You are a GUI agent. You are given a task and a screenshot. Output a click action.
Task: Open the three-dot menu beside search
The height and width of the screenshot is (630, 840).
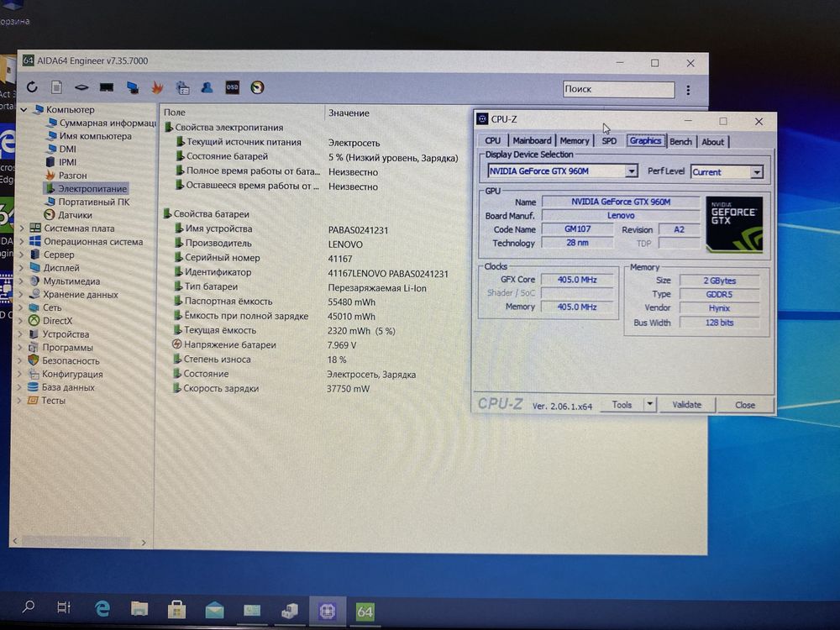(688, 90)
